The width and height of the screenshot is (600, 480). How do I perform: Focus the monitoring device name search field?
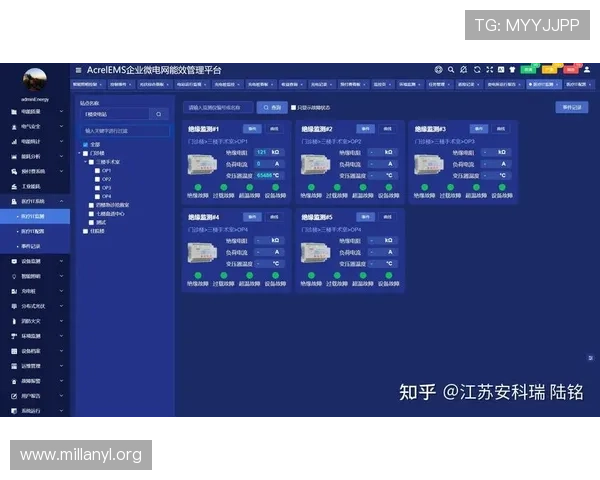(218, 108)
